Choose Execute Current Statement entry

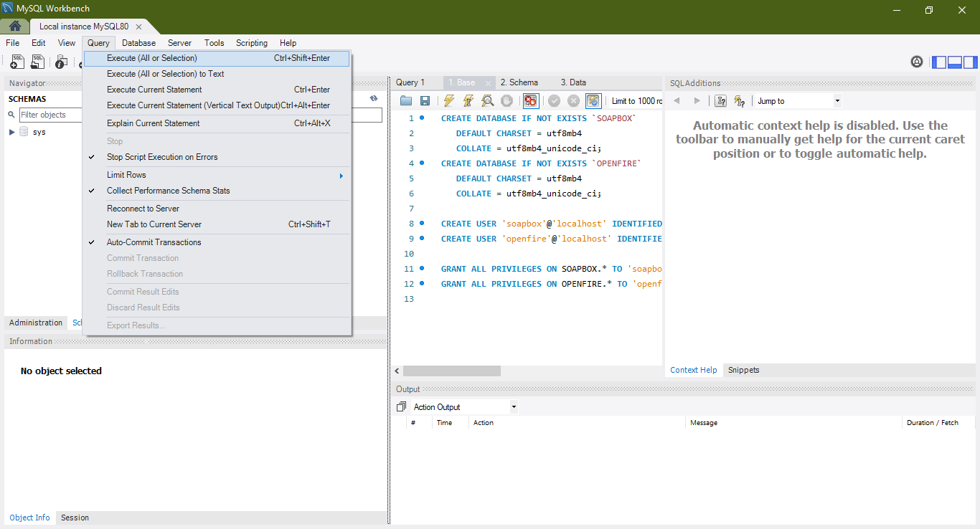pos(217,90)
